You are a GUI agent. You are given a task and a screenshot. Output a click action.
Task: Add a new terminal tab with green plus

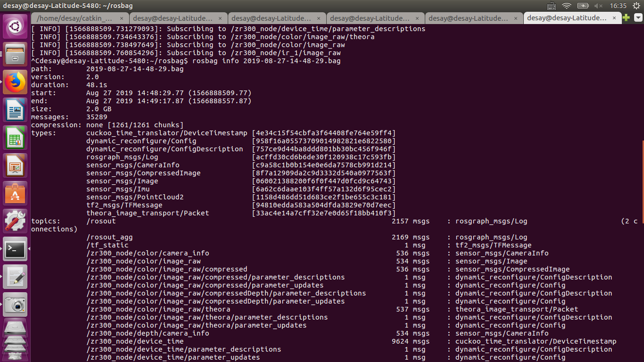tap(626, 18)
